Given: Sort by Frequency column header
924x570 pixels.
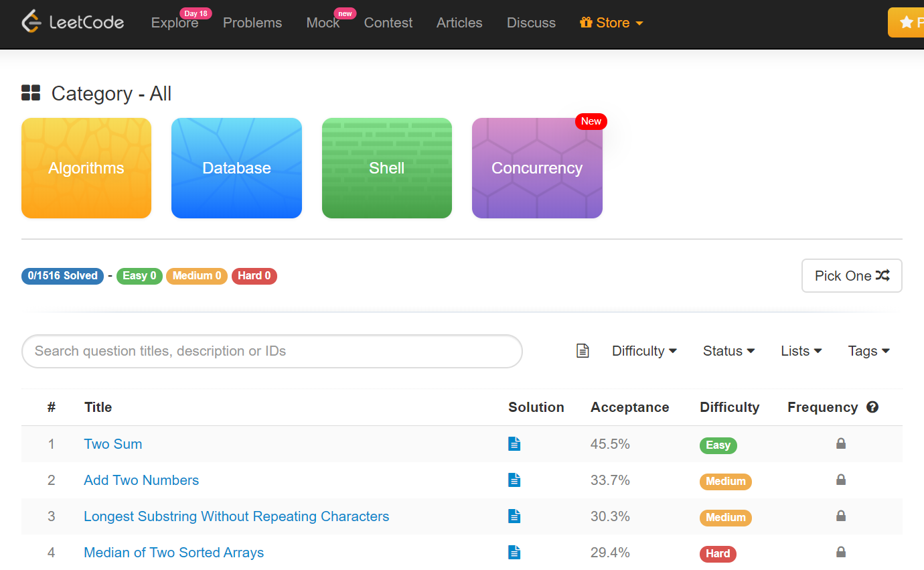Looking at the screenshot, I should [x=822, y=407].
